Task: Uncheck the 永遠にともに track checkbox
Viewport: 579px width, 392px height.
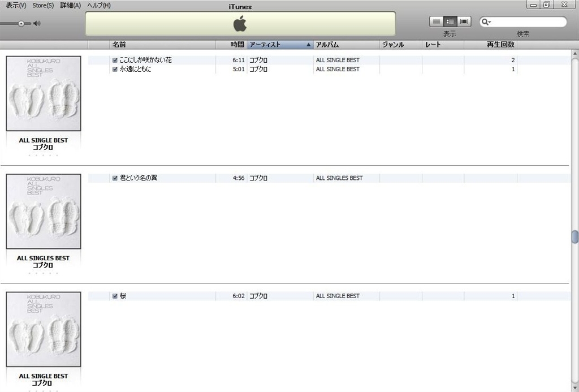Action: click(115, 69)
